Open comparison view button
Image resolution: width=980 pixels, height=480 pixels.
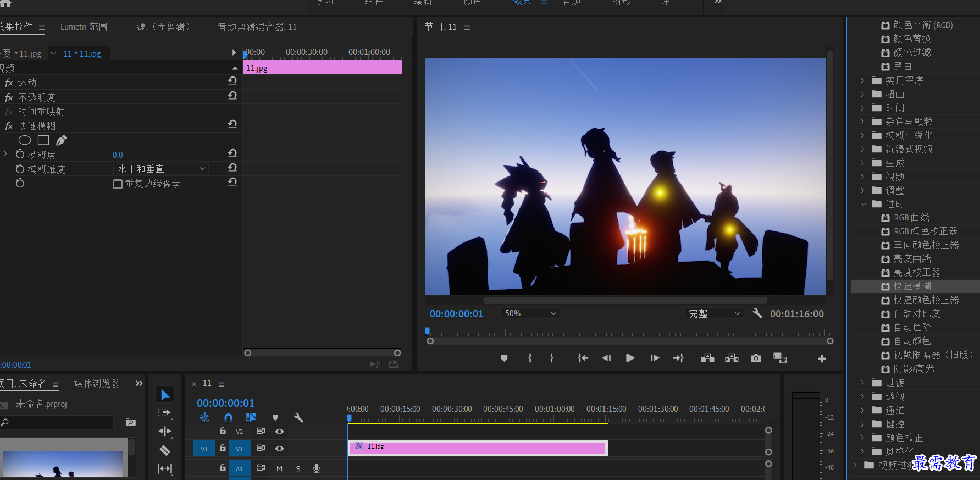780,358
